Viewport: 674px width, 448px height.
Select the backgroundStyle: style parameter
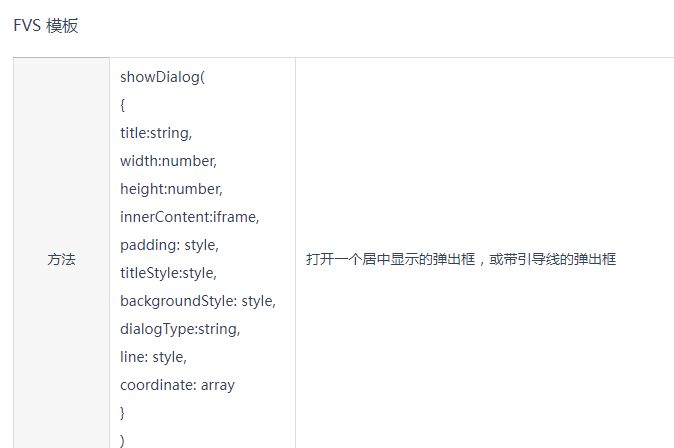coord(197,300)
